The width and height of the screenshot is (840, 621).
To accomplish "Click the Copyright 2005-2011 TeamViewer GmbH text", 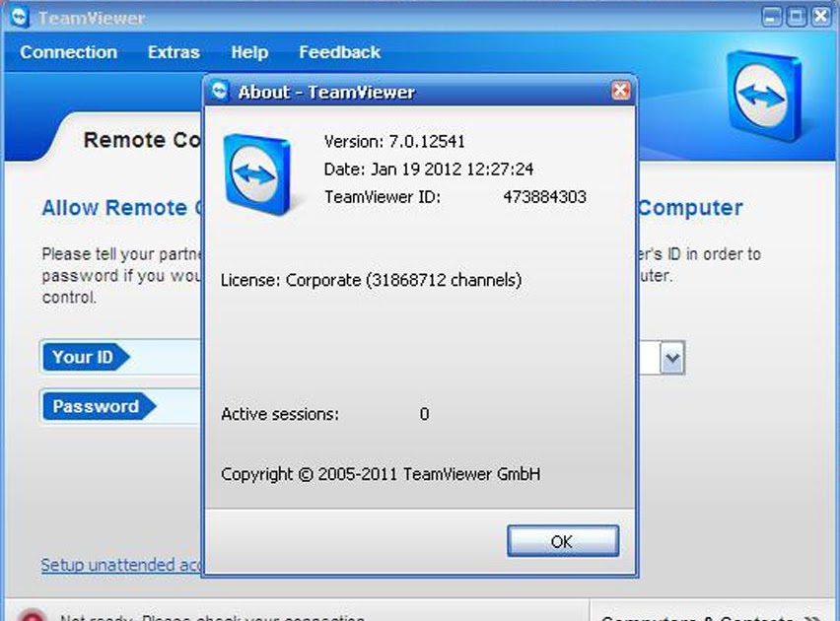I will [381, 474].
